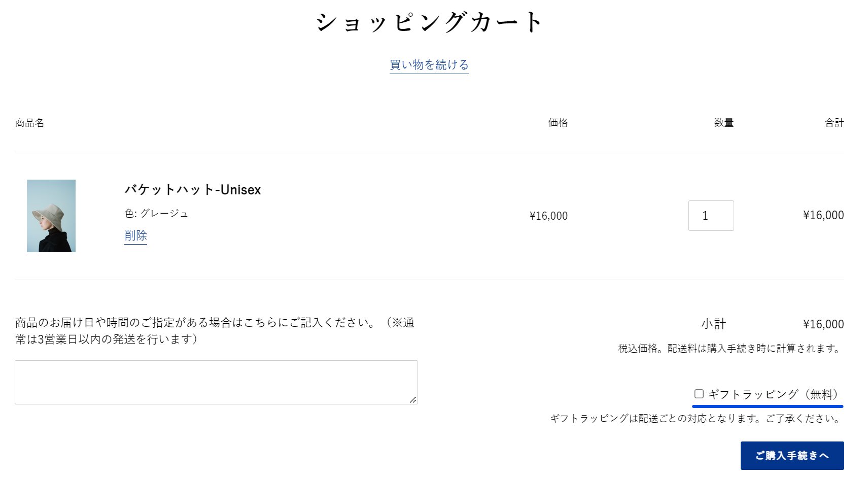Open the bucket hat product thumbnail
The width and height of the screenshot is (868, 477).
pos(51,216)
